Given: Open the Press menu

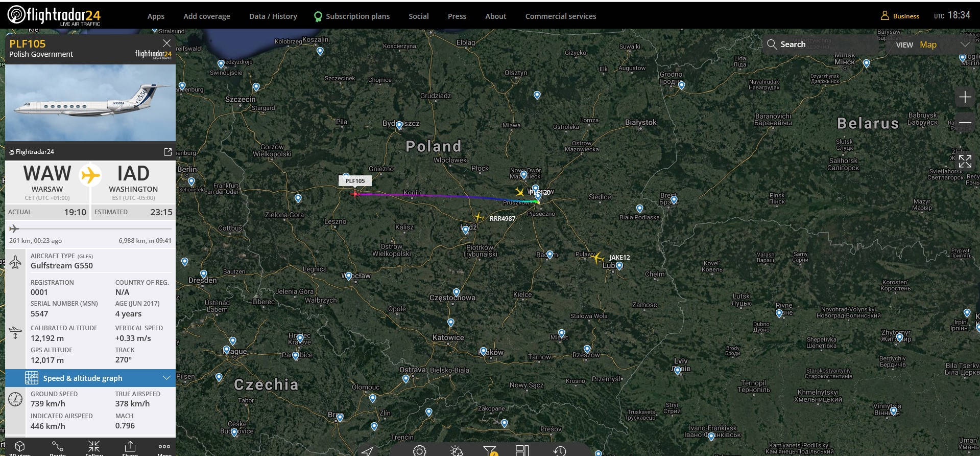Looking at the screenshot, I should pyautogui.click(x=457, y=16).
